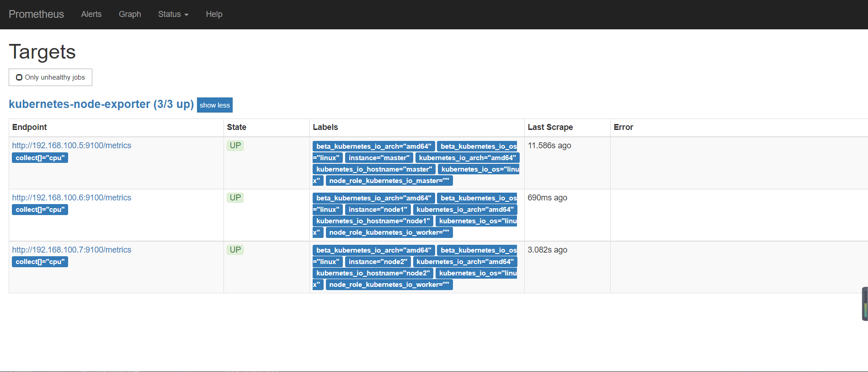
Task: Click the node_role_kubernetes_io_master="" label
Action: click(389, 181)
